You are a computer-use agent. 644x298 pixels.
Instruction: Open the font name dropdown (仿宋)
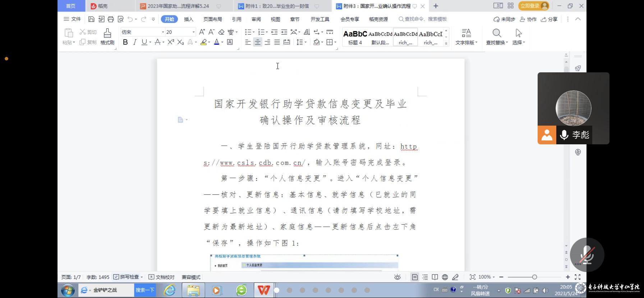pos(163,32)
